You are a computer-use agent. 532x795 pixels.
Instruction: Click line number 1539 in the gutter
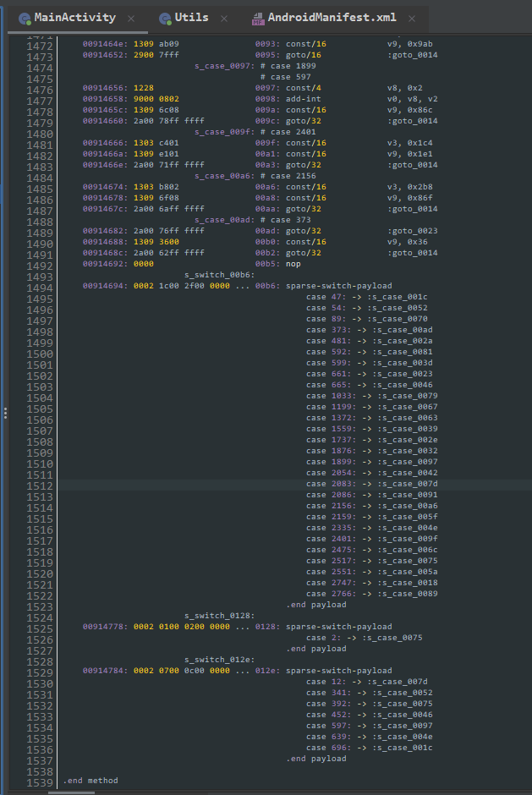coord(40,783)
